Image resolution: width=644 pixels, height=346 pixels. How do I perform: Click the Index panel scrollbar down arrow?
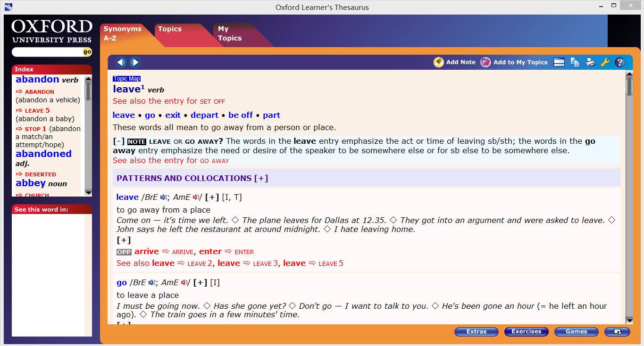(88, 192)
